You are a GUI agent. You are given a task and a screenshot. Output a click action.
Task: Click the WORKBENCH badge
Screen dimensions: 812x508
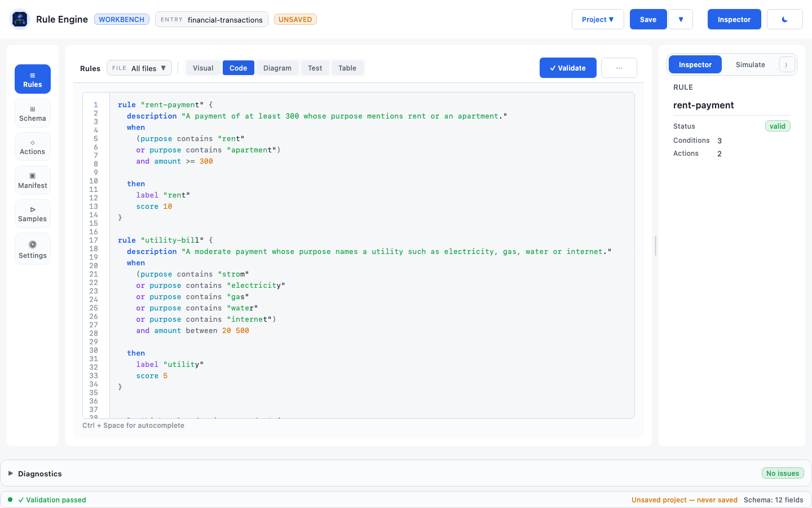(122, 19)
